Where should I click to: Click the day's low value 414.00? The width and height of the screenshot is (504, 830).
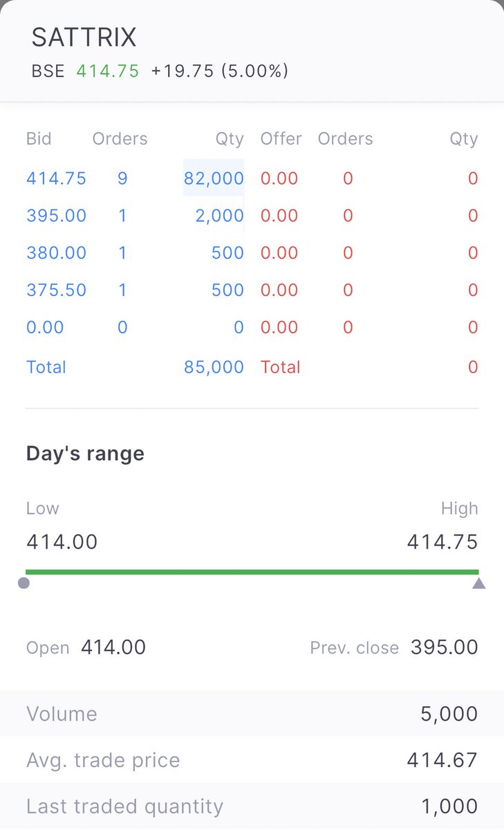point(62,542)
